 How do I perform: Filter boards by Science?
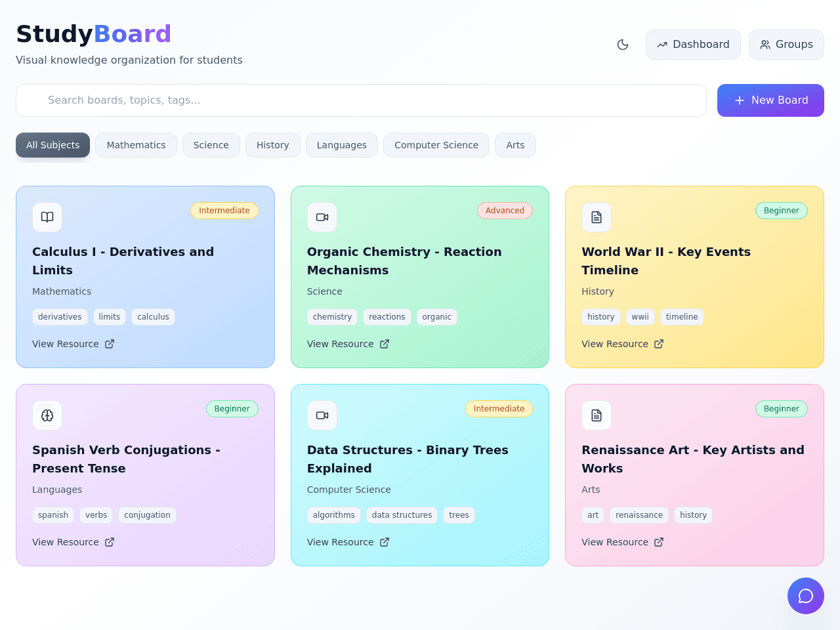pos(211,145)
